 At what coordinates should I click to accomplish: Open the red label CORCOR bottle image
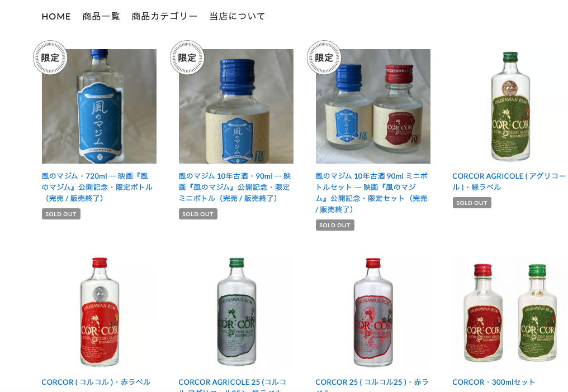[100, 312]
